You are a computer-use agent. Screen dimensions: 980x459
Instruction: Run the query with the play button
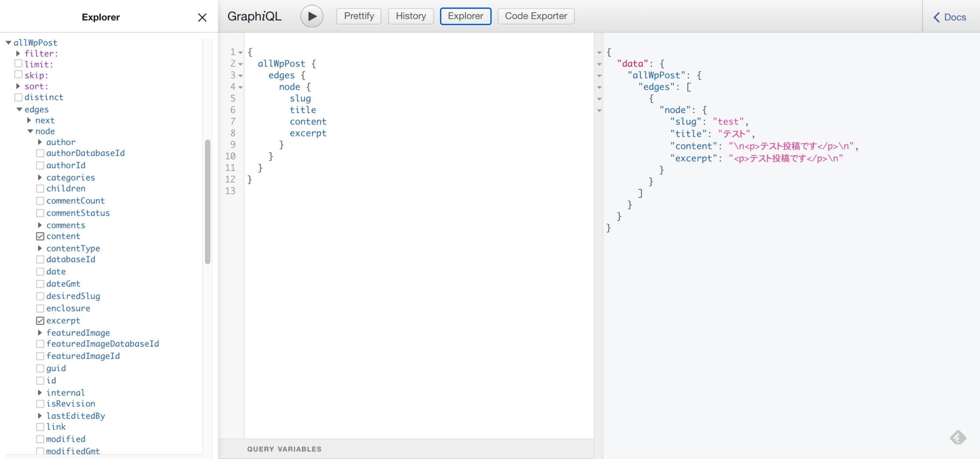[312, 16]
